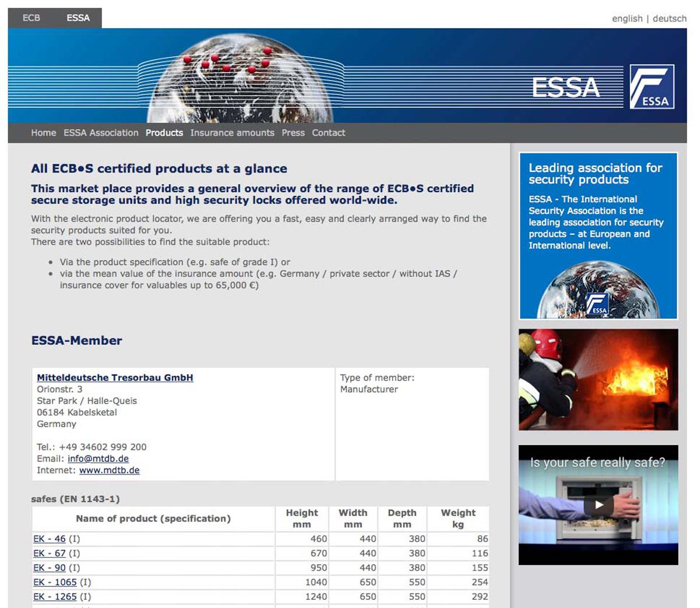Click the firefighter photo thumbnail
This screenshot has height=608, width=700.
point(598,379)
